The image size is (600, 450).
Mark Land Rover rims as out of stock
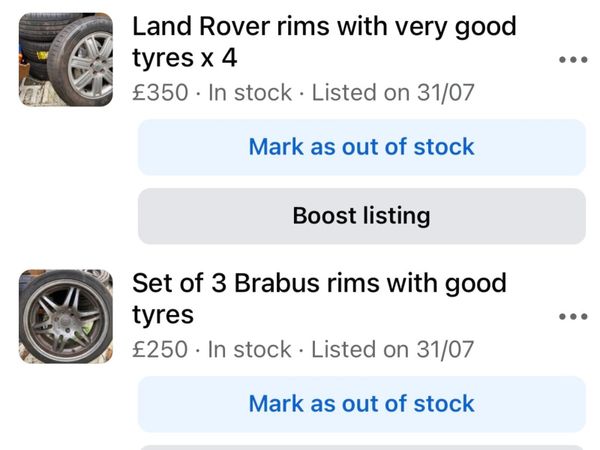point(362,147)
